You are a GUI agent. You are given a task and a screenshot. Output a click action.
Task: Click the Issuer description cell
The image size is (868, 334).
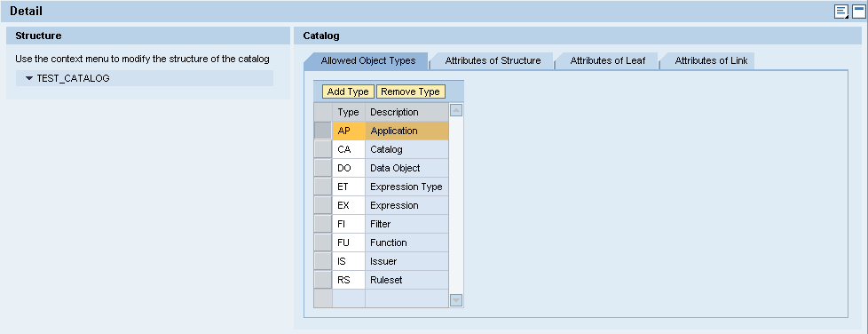point(406,261)
